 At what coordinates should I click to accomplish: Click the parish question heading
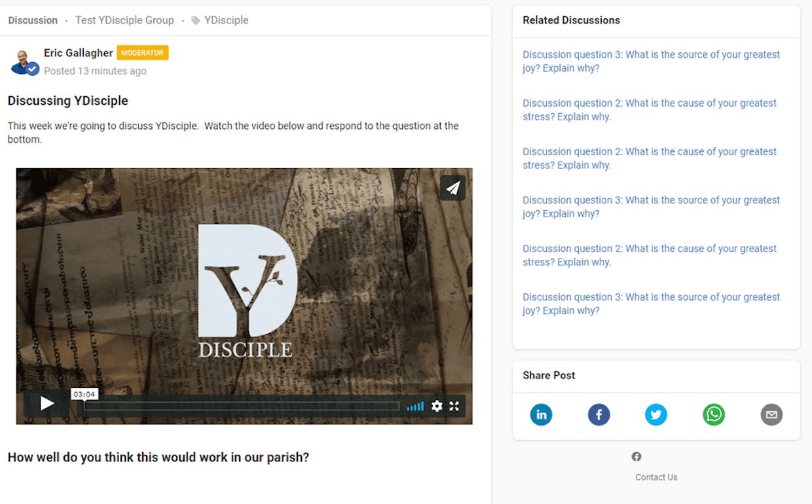coord(158,458)
